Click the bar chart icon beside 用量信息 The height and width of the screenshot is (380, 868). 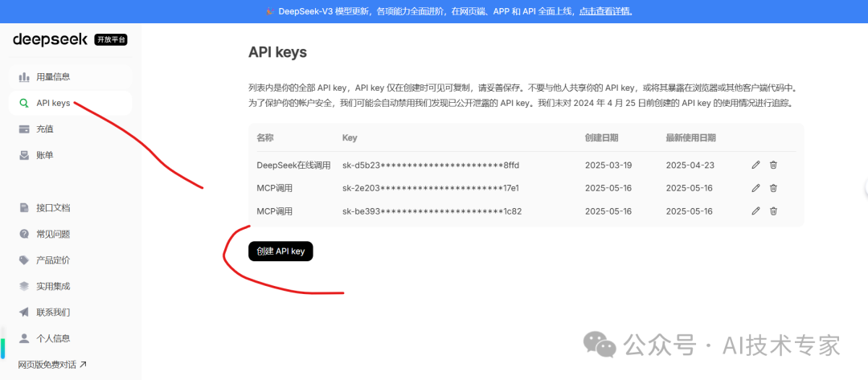pyautogui.click(x=24, y=77)
